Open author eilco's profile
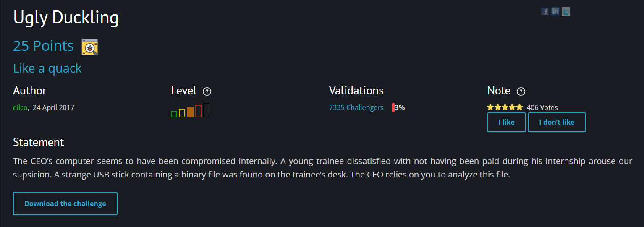Viewport: 644px width, 227px height. 20,107
